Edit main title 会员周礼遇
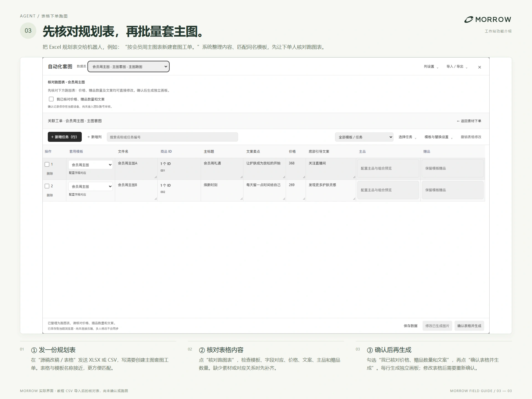 [x=222, y=169]
